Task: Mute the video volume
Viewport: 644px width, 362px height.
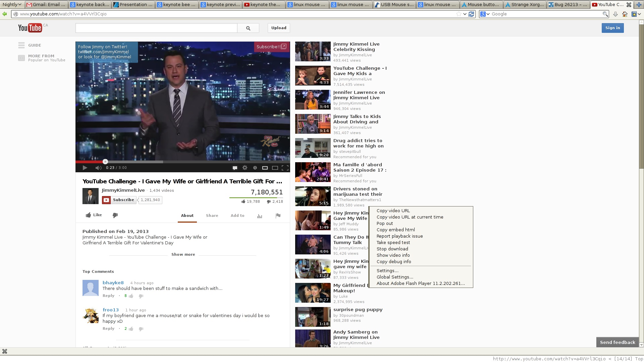Action: click(x=98, y=168)
